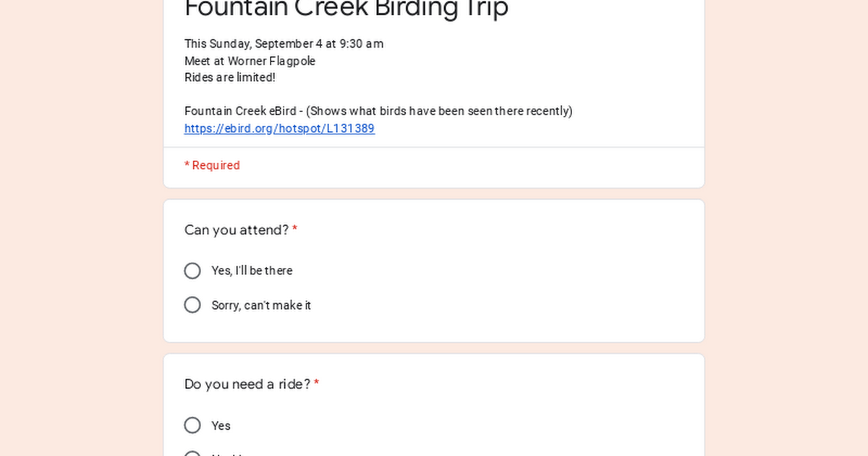
Task: Select the "Yes, I'll be there" radio button
Action: pos(192,271)
